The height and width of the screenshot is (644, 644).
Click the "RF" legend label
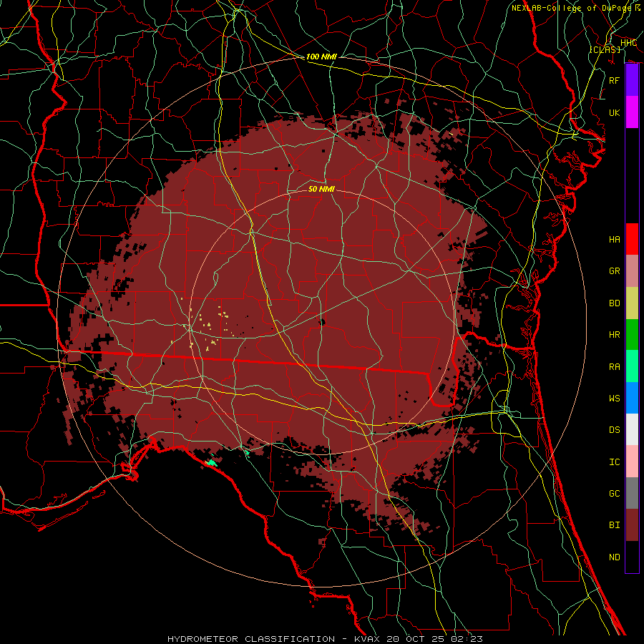(x=615, y=80)
